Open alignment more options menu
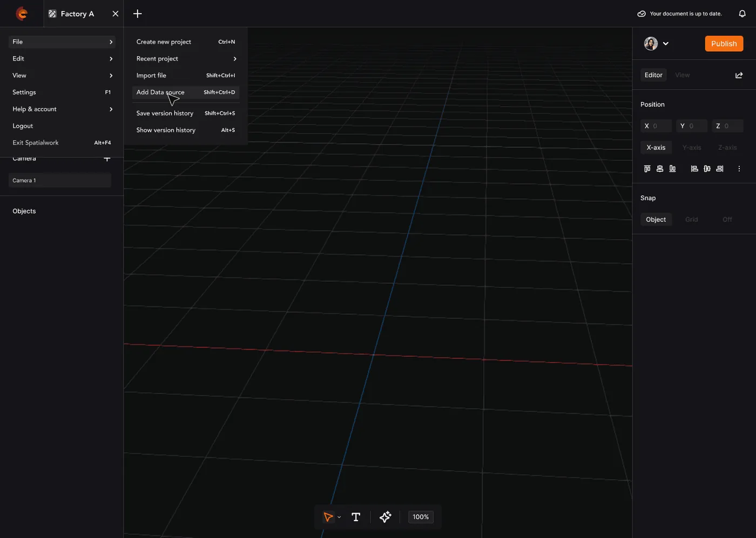Viewport: 756px width, 538px height. pyautogui.click(x=739, y=169)
